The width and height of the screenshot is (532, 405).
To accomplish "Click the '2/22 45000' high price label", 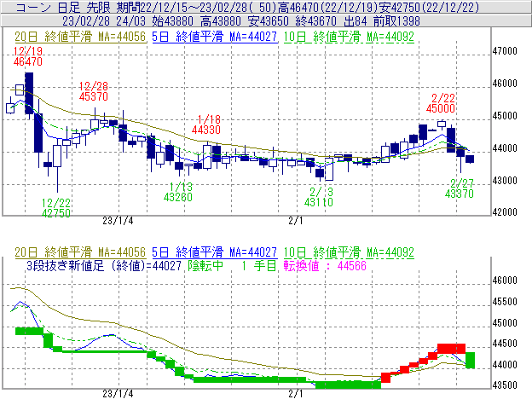I will point(441,103).
